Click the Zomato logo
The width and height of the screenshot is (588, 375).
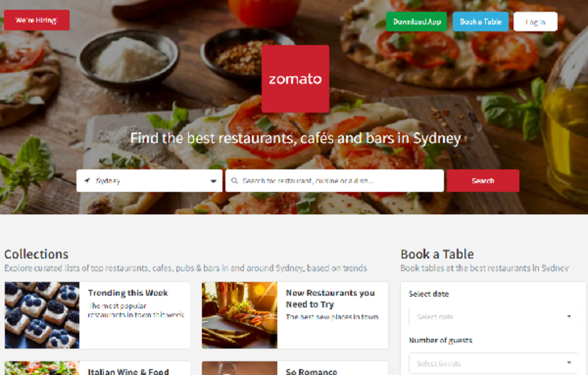[x=295, y=79]
